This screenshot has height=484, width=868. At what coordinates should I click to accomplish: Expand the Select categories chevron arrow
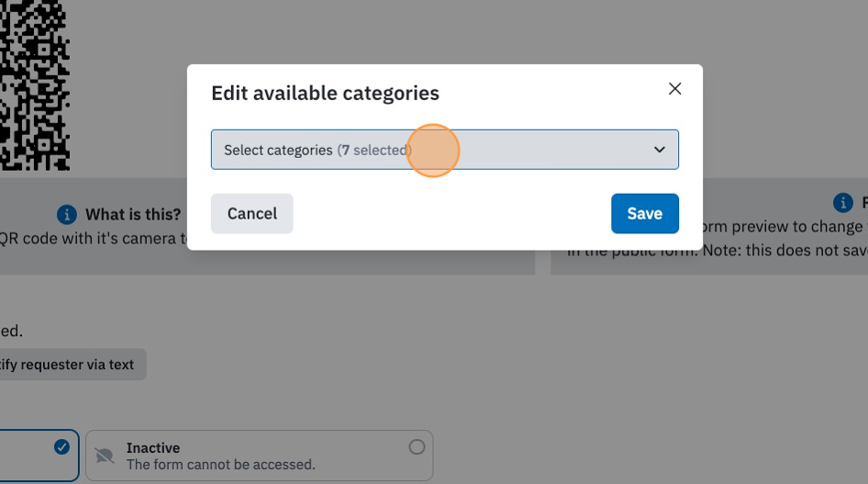[x=659, y=150]
